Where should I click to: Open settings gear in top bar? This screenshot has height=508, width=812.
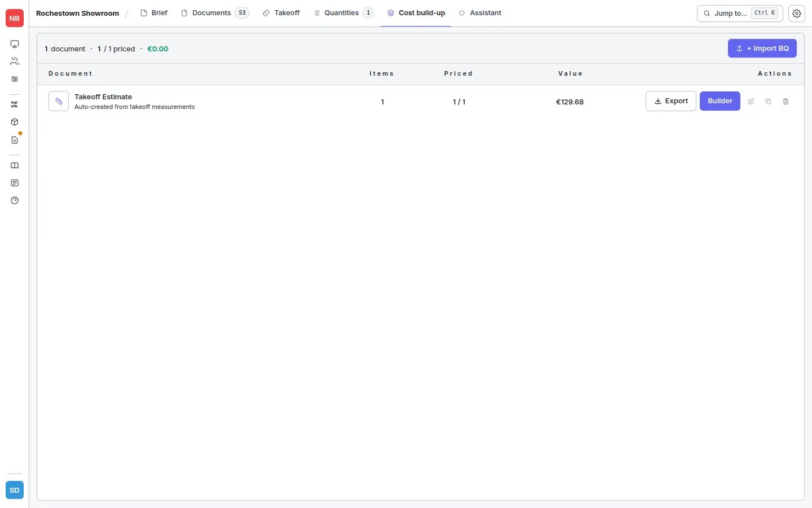point(797,14)
